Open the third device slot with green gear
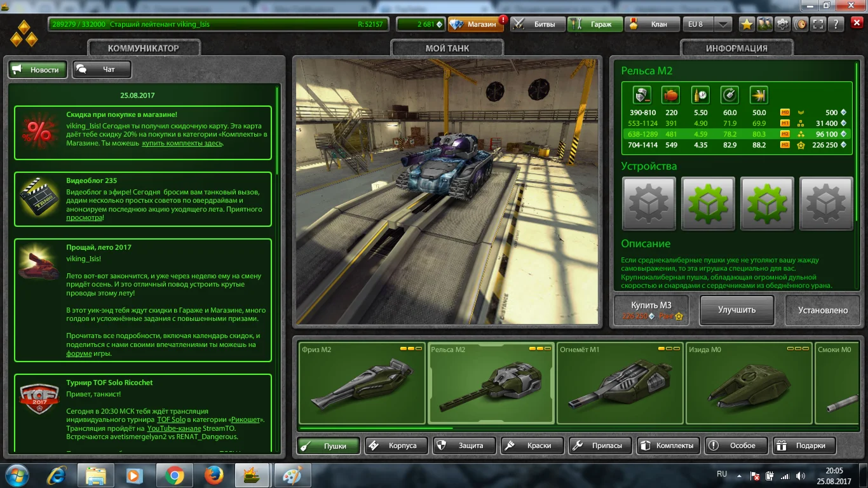This screenshot has height=488, width=868. pos(767,204)
